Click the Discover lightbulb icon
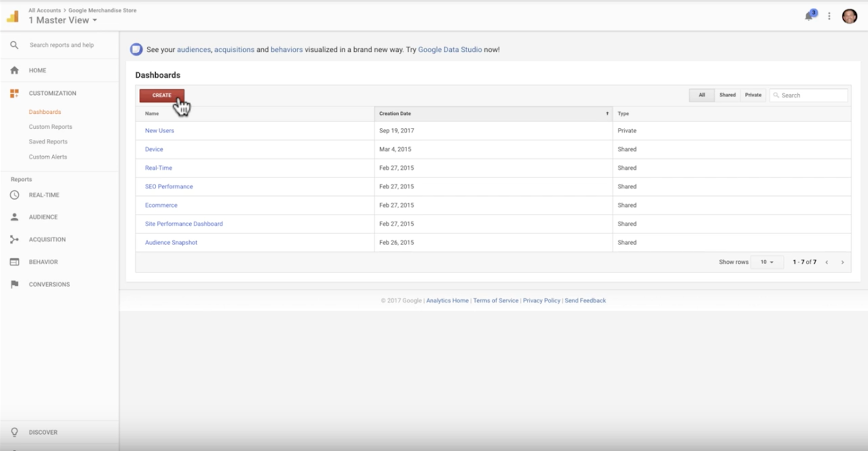Viewport: 868px width, 451px height. click(x=14, y=432)
